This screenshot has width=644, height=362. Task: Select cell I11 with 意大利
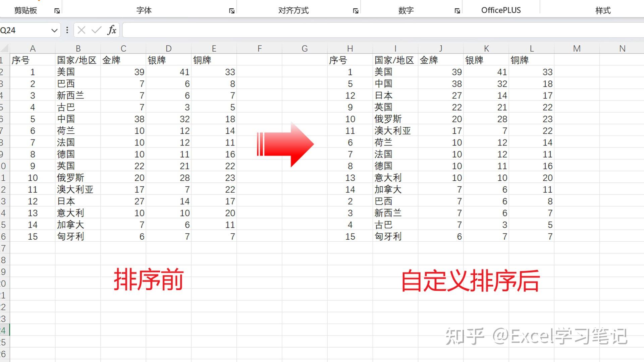pyautogui.click(x=395, y=178)
